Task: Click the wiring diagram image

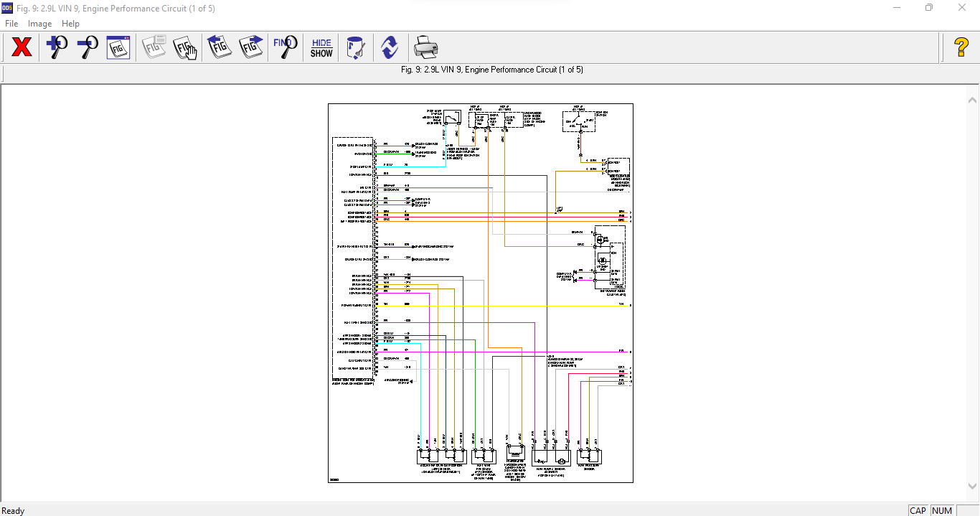Action: [x=481, y=293]
